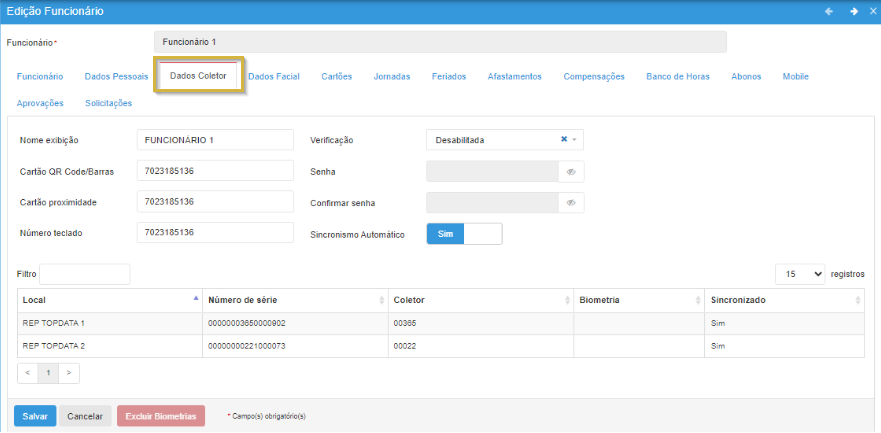Sort by Sincronizado column

tap(857, 300)
